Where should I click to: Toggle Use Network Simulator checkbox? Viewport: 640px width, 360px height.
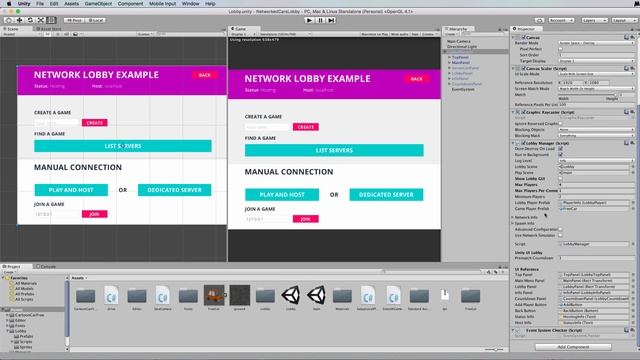tap(560, 236)
